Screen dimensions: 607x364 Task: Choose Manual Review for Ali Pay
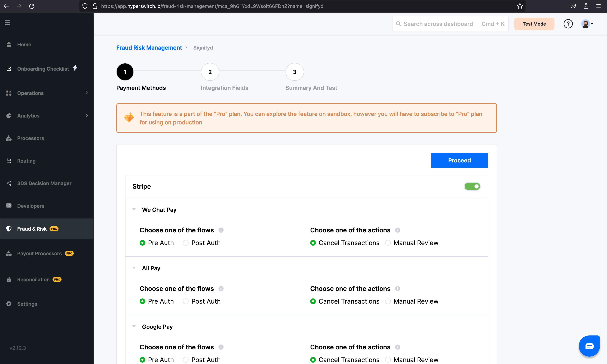tap(388, 301)
